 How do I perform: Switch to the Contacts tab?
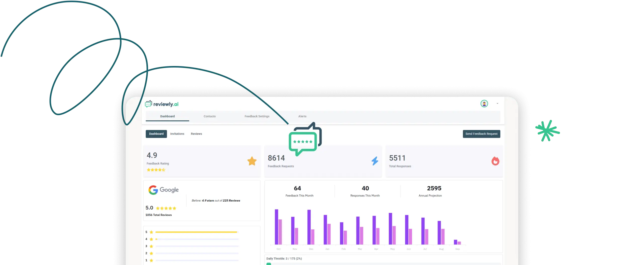[210, 116]
